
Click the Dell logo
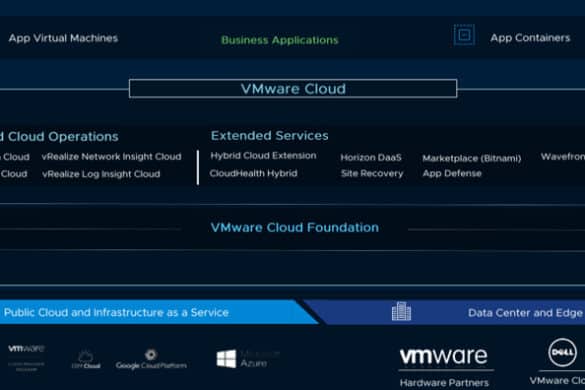(x=562, y=352)
